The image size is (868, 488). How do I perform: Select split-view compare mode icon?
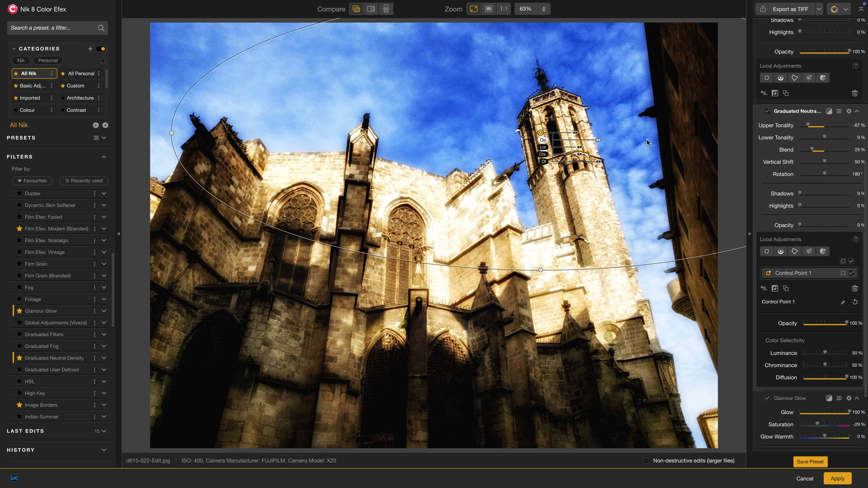371,9
